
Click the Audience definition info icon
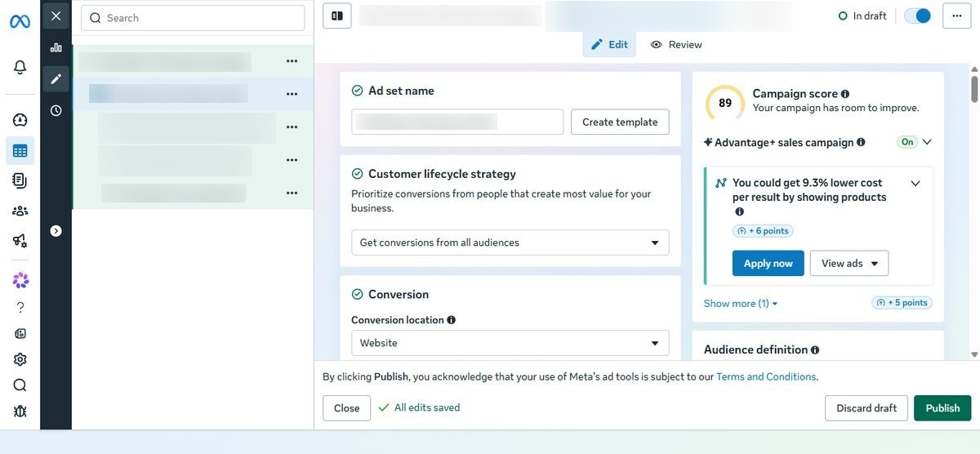coord(815,349)
